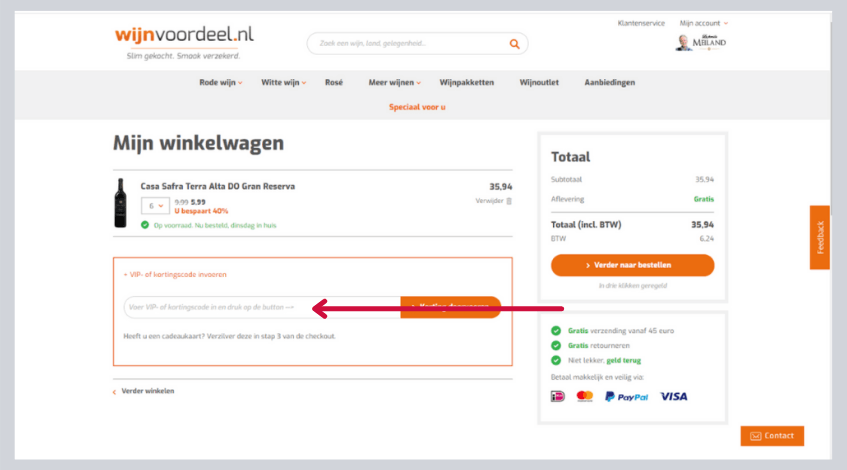Click the wine bottle product image
This screenshot has width=847, height=470.
tap(120, 203)
